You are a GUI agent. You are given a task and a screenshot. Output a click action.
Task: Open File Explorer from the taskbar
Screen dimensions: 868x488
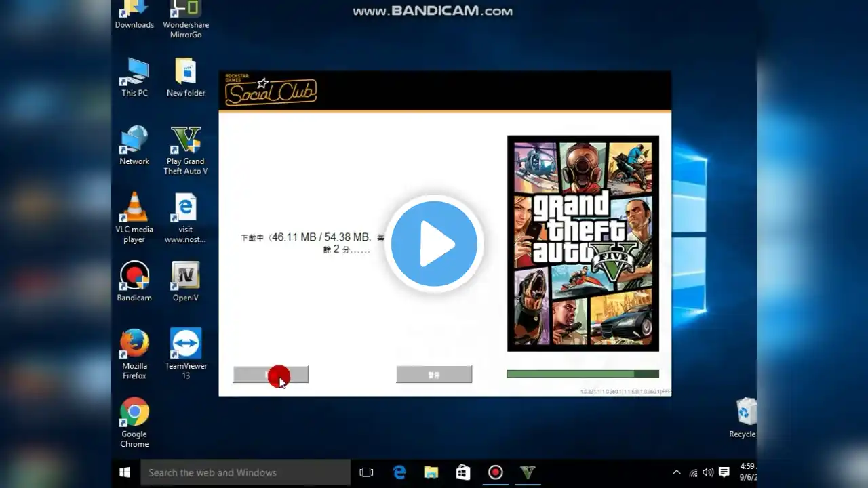(431, 472)
